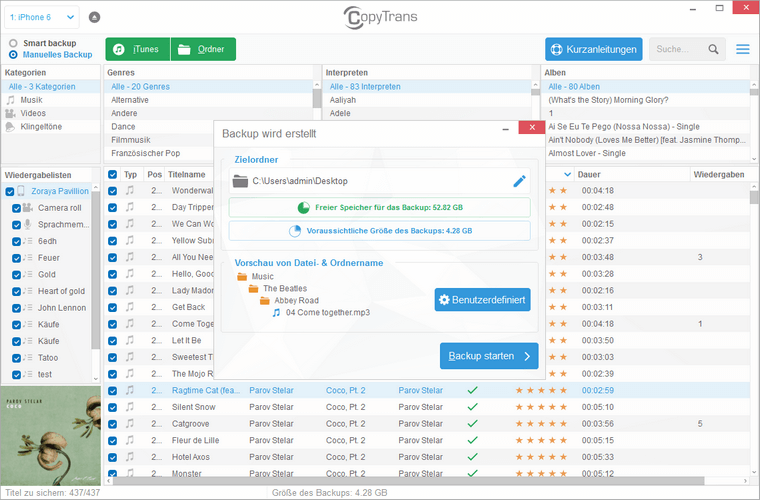
Task: Select the Manuelles Backup radio button
Action: pos(13,55)
